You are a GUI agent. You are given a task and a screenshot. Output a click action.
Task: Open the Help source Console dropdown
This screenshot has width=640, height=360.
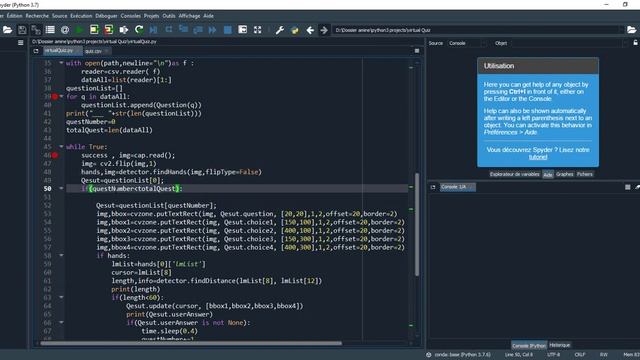coord(467,43)
